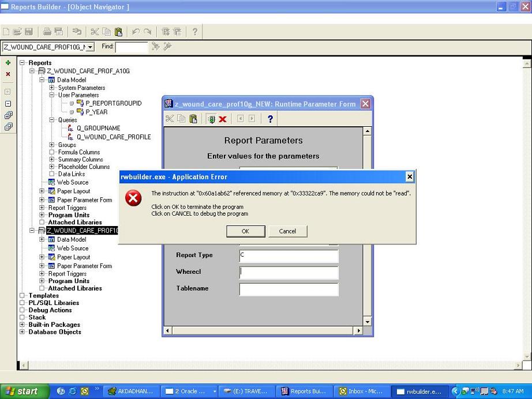Image resolution: width=532 pixels, height=399 pixels.
Task: Expand the System Parameters node
Action: pyautogui.click(x=52, y=88)
